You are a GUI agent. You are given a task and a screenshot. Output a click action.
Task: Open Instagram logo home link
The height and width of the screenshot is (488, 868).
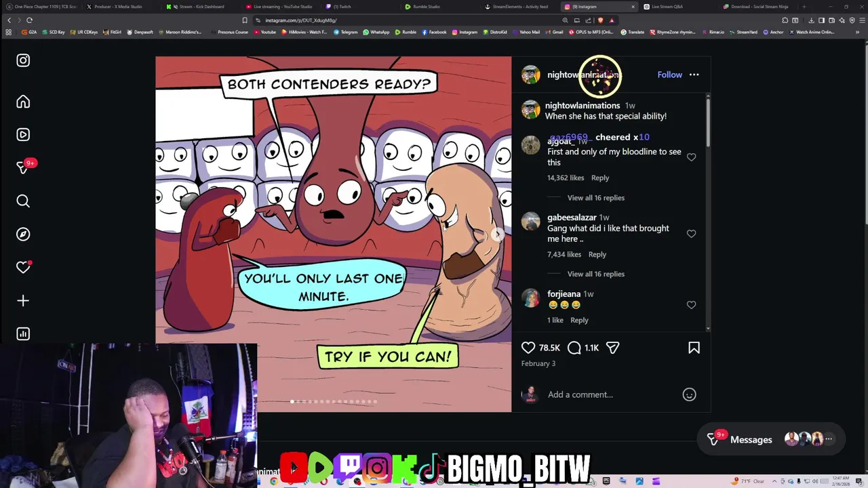coord(23,60)
